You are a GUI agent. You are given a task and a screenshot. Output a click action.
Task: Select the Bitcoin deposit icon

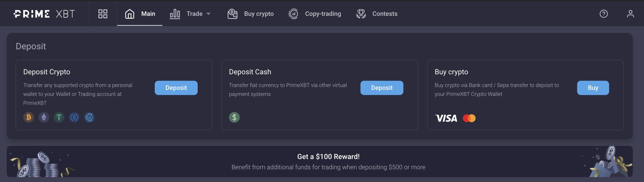click(x=28, y=117)
